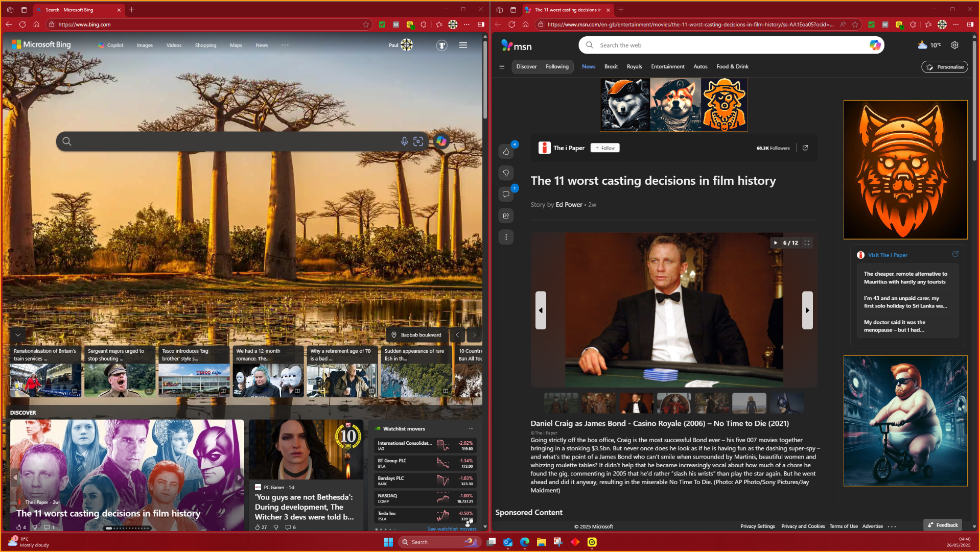The width and height of the screenshot is (980, 552).
Task: Open the Royals tab on MSN
Action: [x=634, y=67]
